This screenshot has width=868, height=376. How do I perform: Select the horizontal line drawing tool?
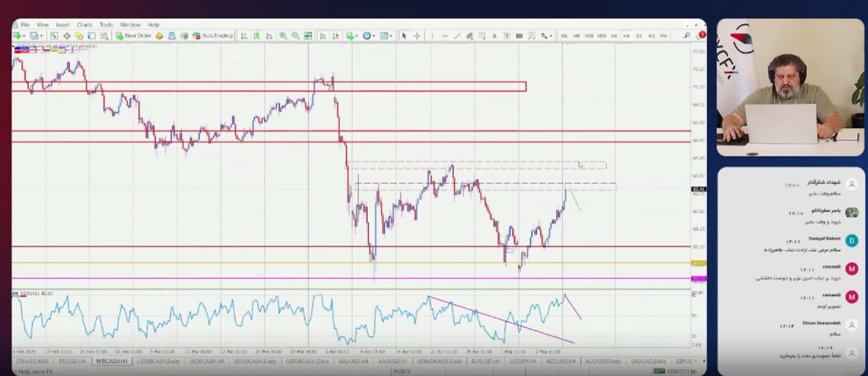coord(445,36)
